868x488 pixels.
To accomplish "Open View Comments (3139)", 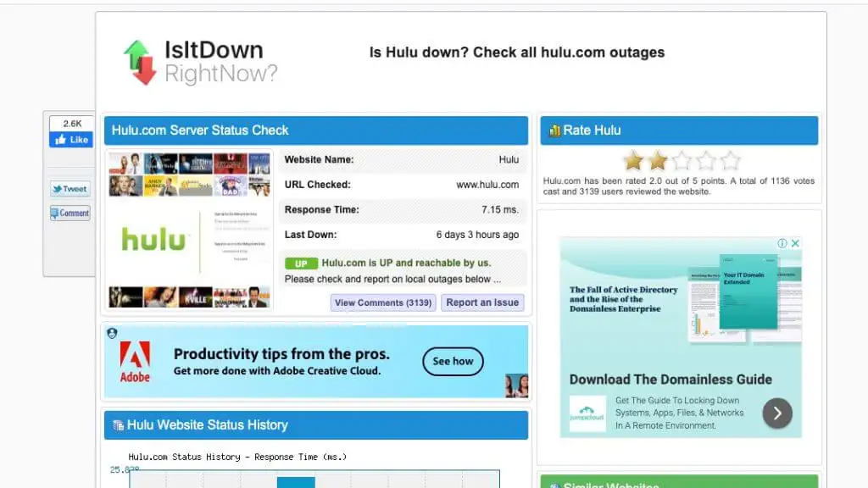I will coord(383,302).
